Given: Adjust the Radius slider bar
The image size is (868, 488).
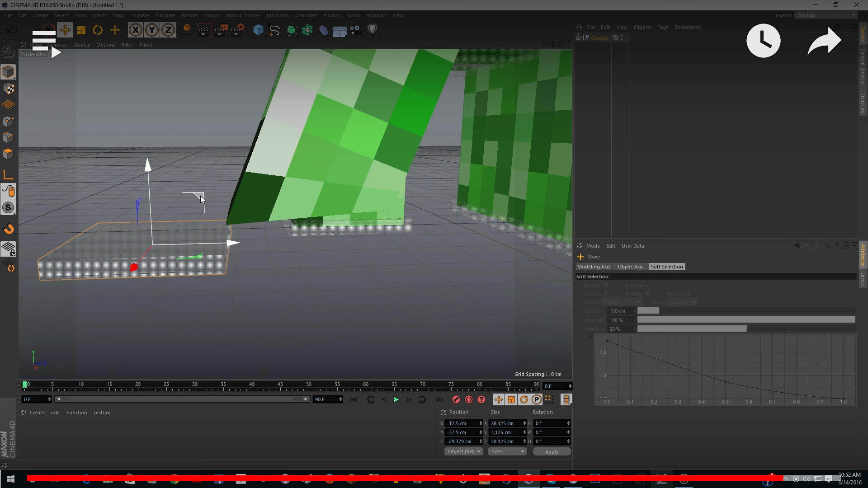Looking at the screenshot, I should [x=746, y=311].
